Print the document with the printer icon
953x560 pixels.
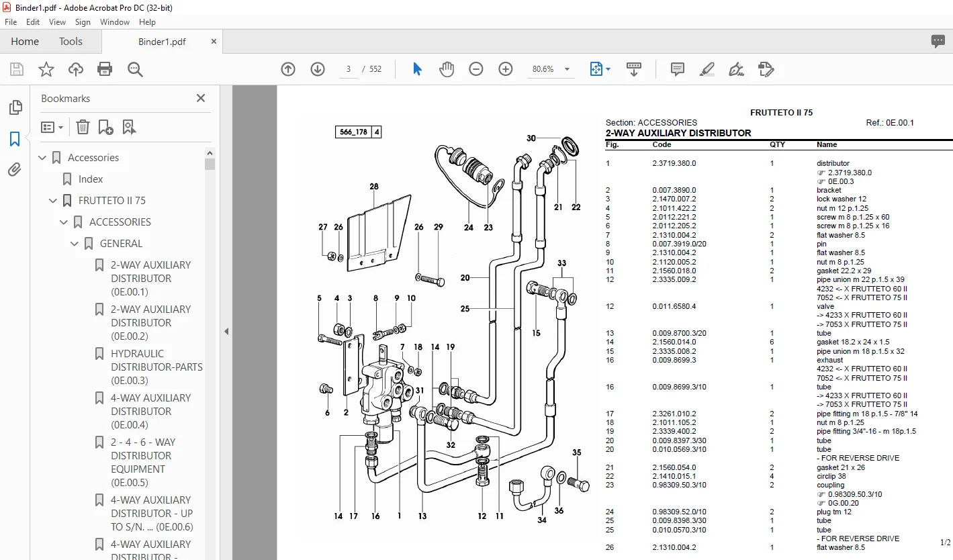pyautogui.click(x=105, y=69)
